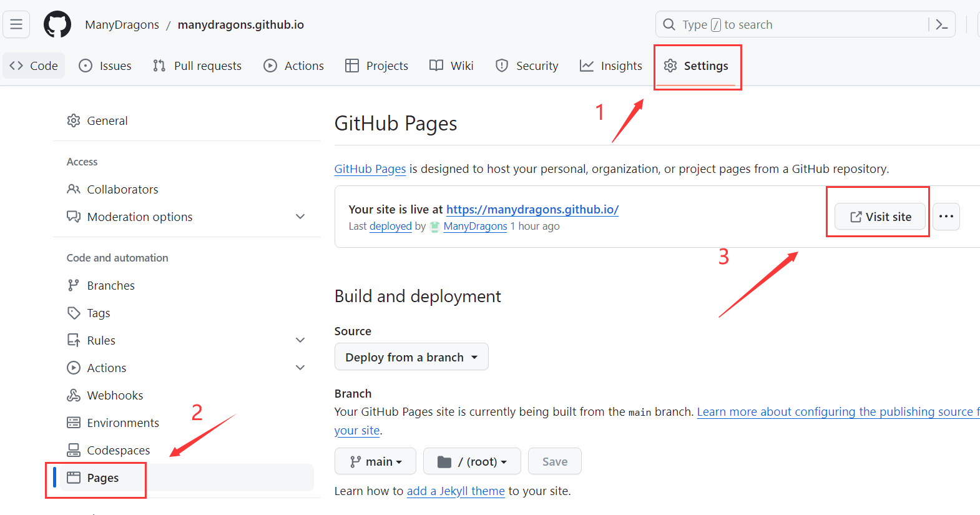Click manydragons.github.io repository name in breadcrumb
This screenshot has width=980, height=515.
pyautogui.click(x=241, y=25)
